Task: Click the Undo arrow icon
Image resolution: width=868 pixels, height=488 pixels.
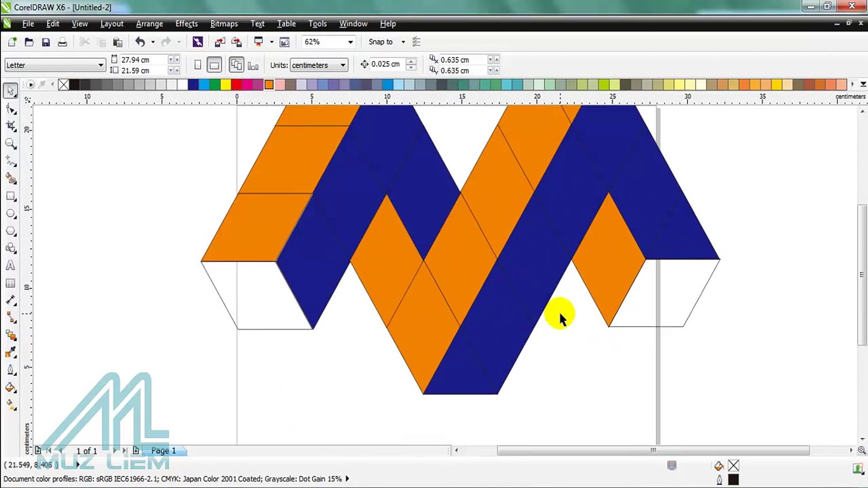Action: coord(140,42)
